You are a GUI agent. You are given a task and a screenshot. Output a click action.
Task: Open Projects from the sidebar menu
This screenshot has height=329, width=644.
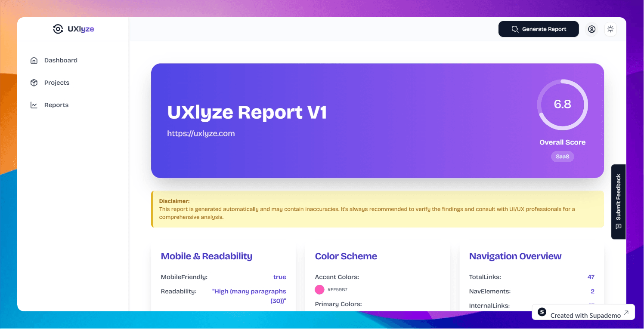point(57,83)
